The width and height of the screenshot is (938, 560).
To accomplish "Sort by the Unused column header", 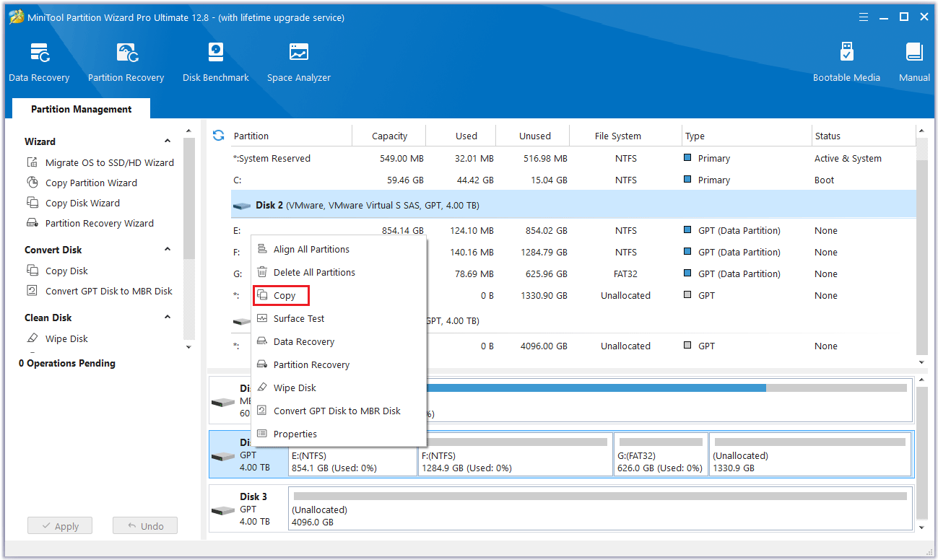I will 534,136.
